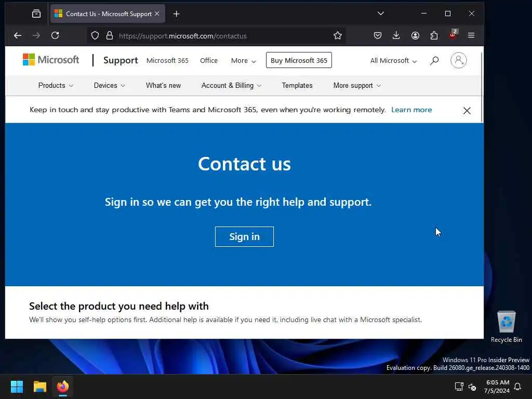532x399 pixels.
Task: Open the Extensions puzzle icon
Action: point(434,35)
